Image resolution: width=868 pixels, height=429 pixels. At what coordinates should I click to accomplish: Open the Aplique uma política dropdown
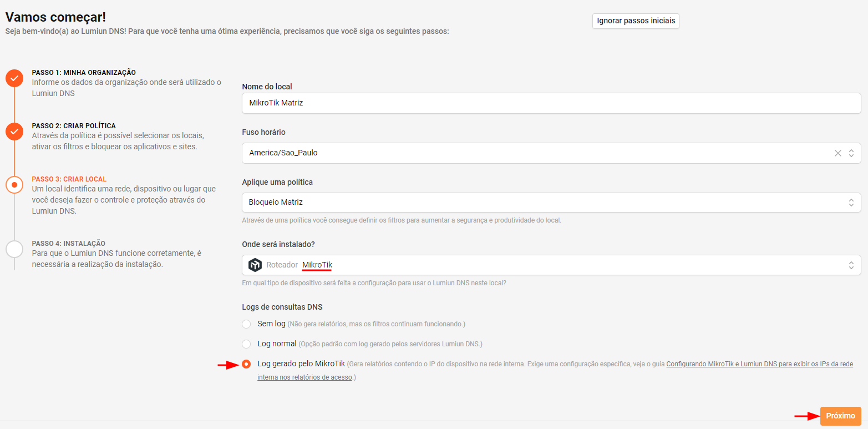point(551,203)
